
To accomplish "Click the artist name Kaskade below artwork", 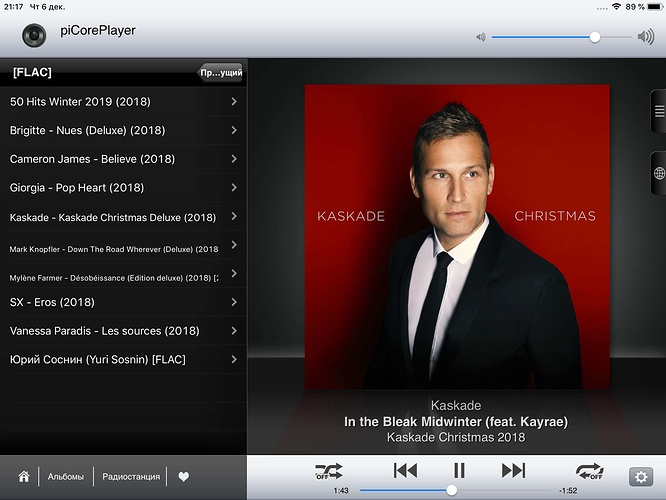I will coord(456,405).
